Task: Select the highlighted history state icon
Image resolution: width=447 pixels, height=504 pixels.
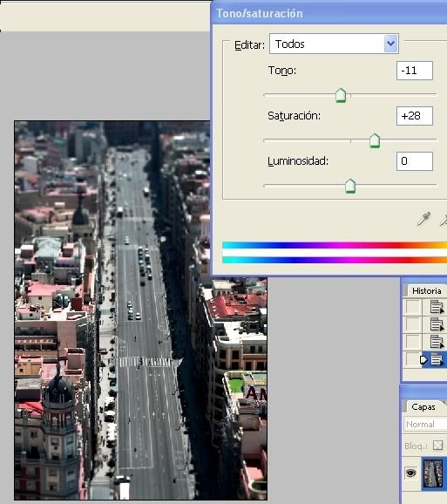Action: pos(437,359)
